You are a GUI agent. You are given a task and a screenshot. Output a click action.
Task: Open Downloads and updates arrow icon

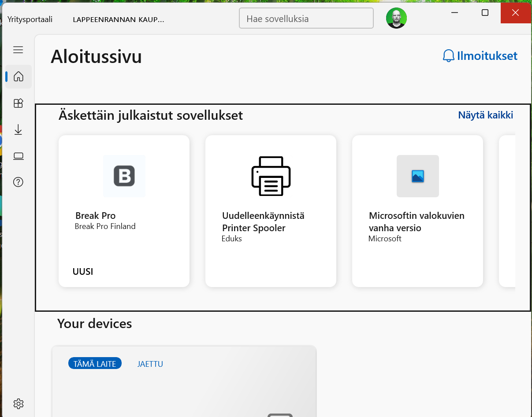(19, 129)
